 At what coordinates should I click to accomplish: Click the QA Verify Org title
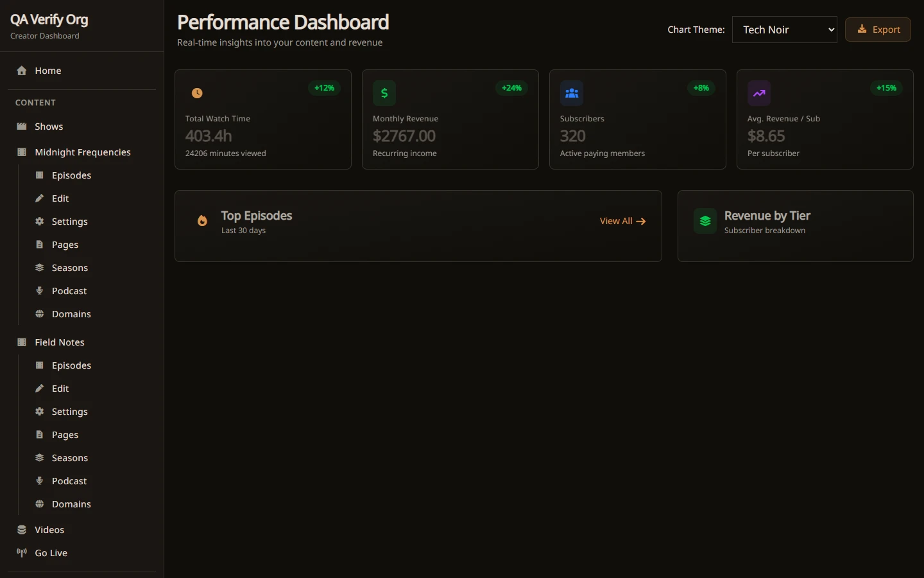49,20
